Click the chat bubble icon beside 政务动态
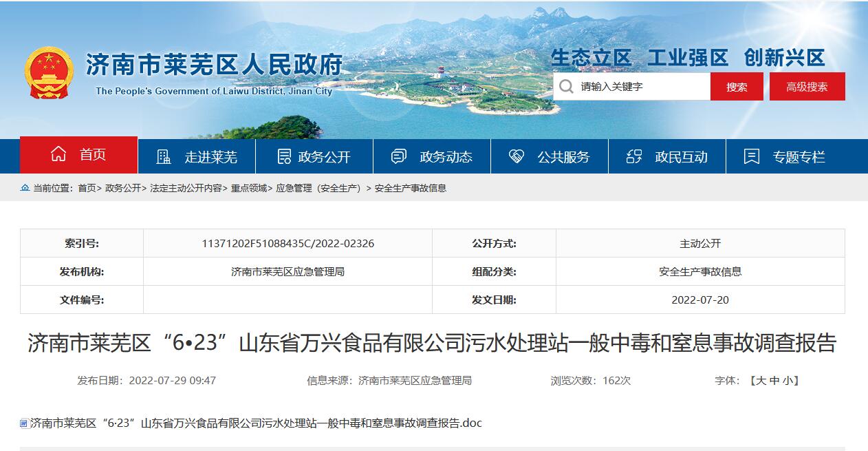 tap(399, 157)
